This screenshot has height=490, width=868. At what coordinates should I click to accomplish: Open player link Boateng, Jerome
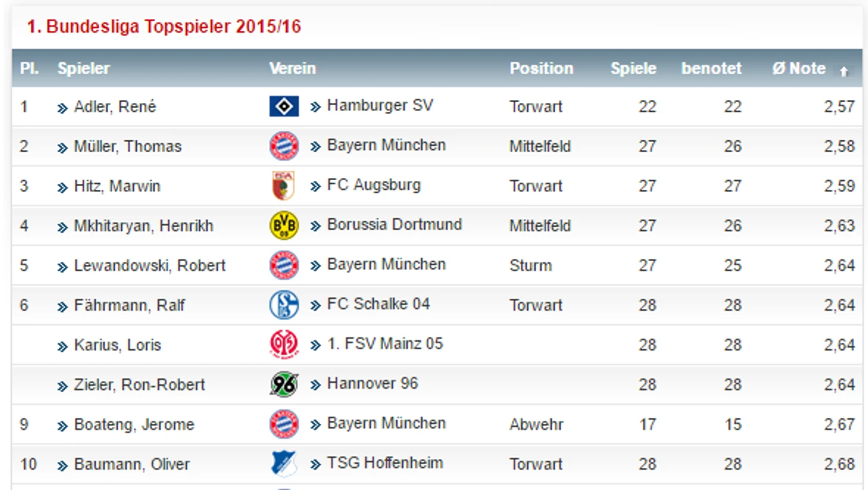[134, 425]
